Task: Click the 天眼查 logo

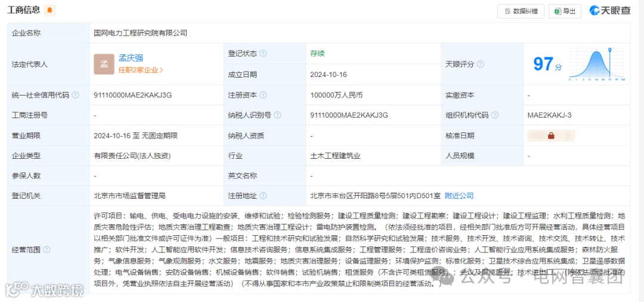Action: tap(610, 11)
